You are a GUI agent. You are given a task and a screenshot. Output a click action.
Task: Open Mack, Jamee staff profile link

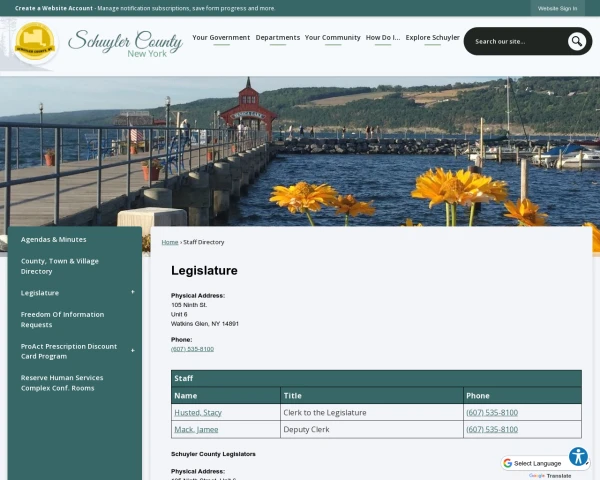click(196, 429)
